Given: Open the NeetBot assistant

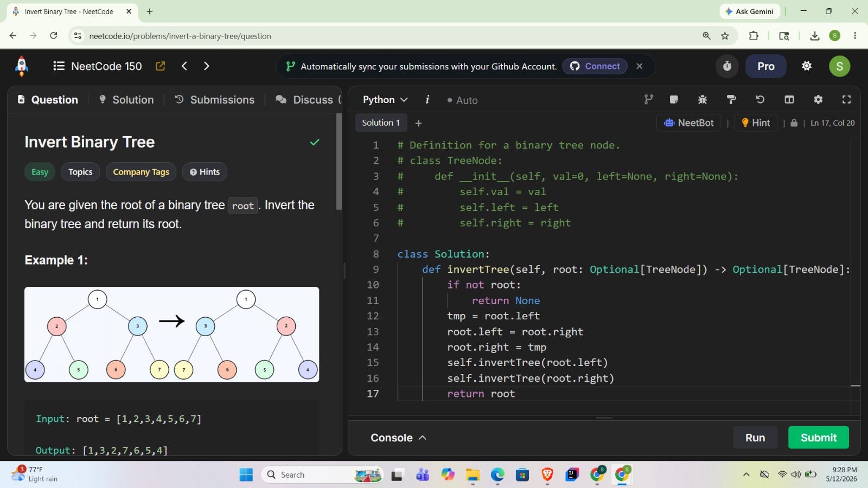Looking at the screenshot, I should point(689,123).
